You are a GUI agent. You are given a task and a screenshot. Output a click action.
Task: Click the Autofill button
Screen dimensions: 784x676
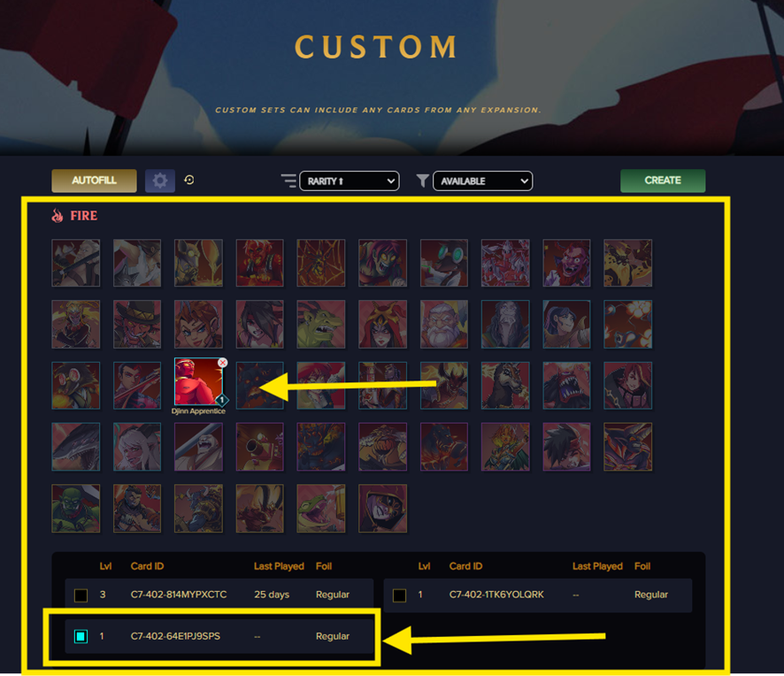click(94, 181)
